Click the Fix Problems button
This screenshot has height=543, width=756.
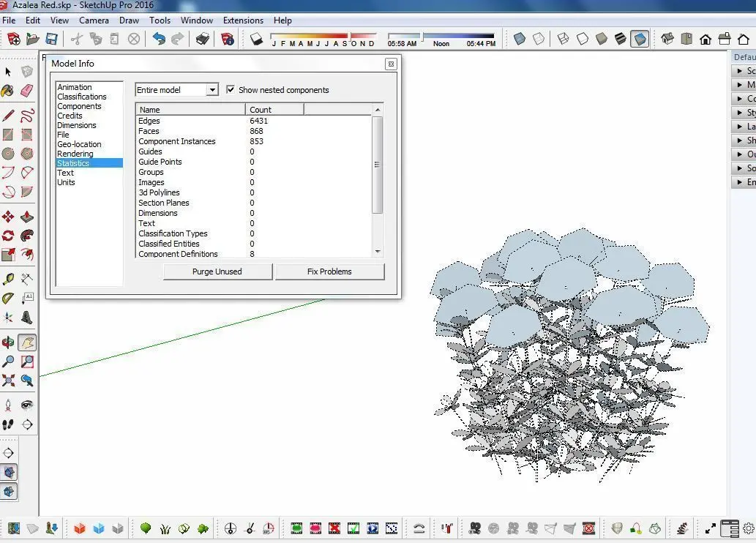329,271
